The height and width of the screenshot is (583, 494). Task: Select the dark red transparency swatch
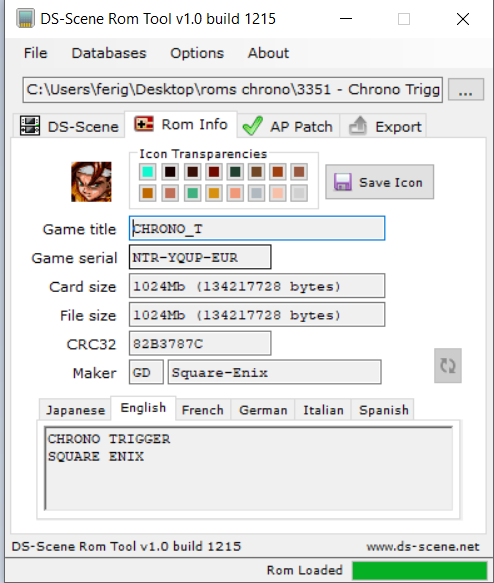tap(214, 172)
